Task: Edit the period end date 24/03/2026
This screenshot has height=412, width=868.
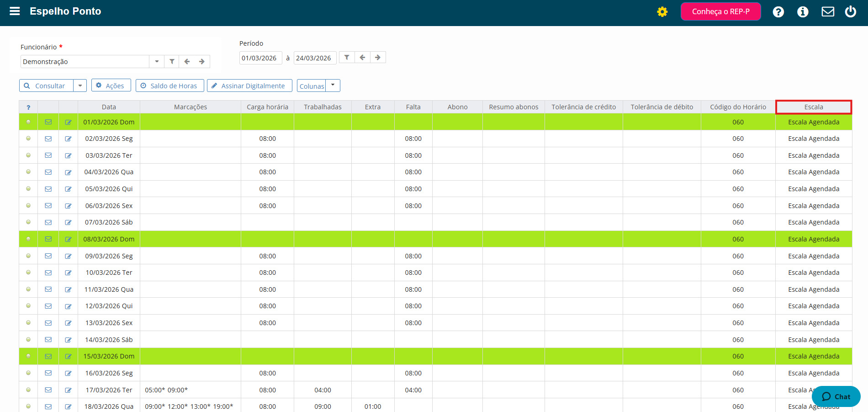Action: click(315, 58)
